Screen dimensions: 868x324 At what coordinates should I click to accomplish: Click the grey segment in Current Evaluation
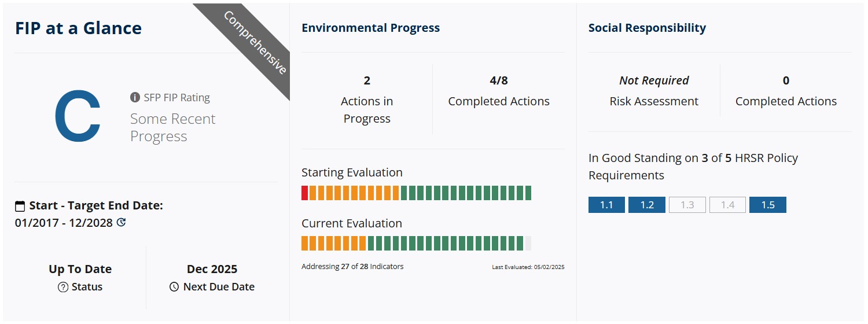pyautogui.click(x=528, y=244)
